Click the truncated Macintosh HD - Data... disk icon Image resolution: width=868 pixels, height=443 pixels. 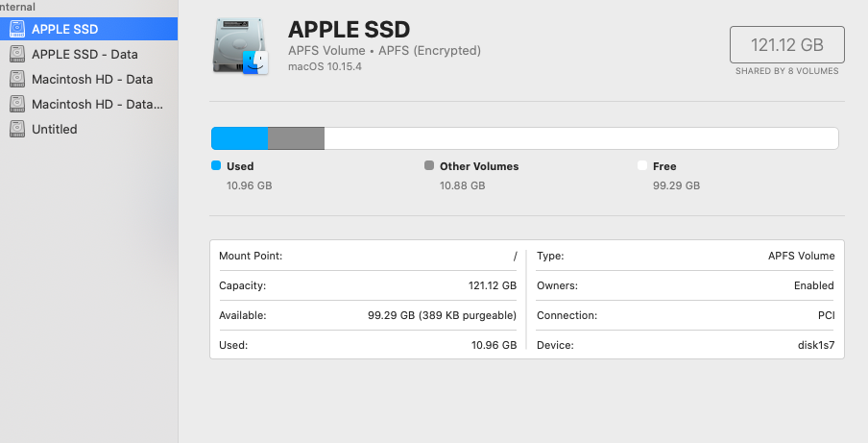click(17, 104)
